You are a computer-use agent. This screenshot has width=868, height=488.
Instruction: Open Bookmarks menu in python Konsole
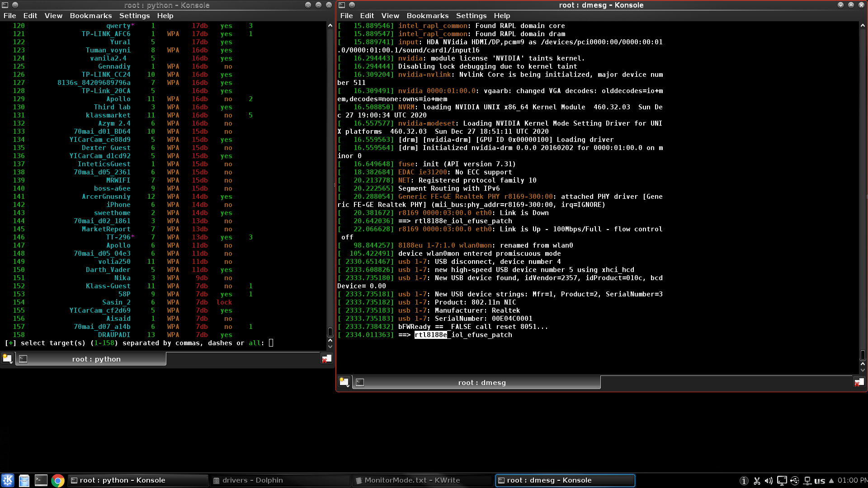[x=90, y=15]
